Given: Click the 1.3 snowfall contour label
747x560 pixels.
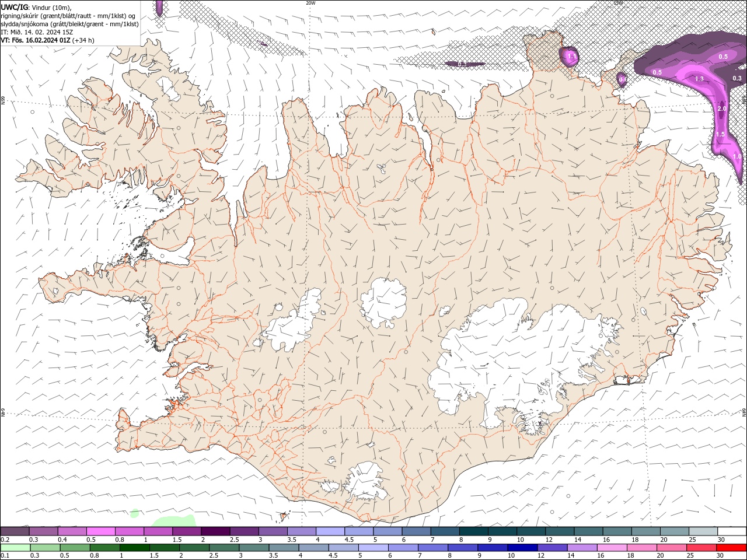Looking at the screenshot, I should click(x=700, y=79).
